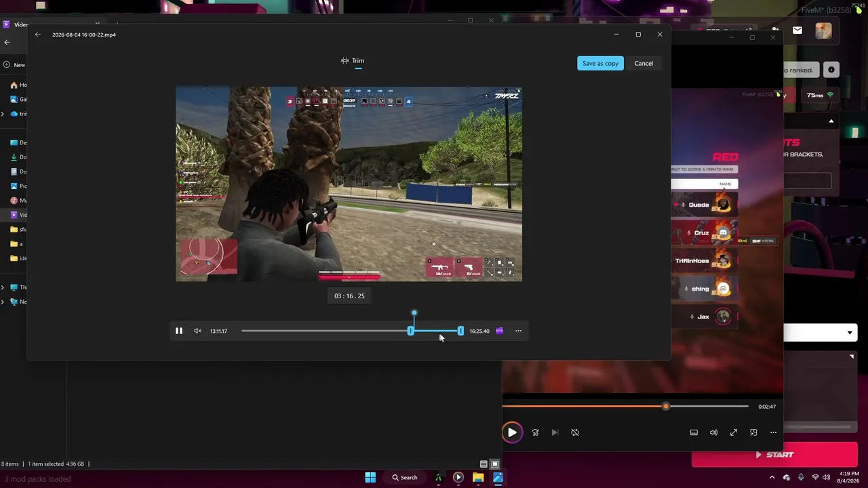Click the orange media player seek bar thumb
Screen dimensions: 868x488
[666, 406]
